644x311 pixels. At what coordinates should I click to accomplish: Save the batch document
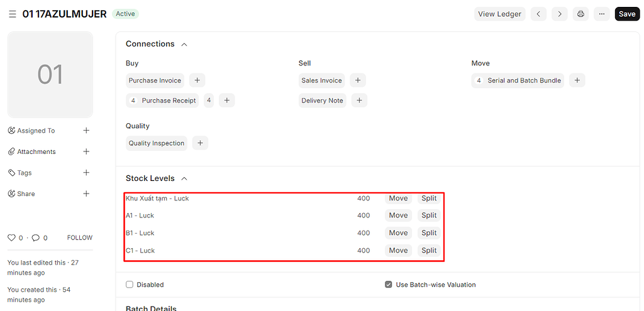click(x=626, y=14)
